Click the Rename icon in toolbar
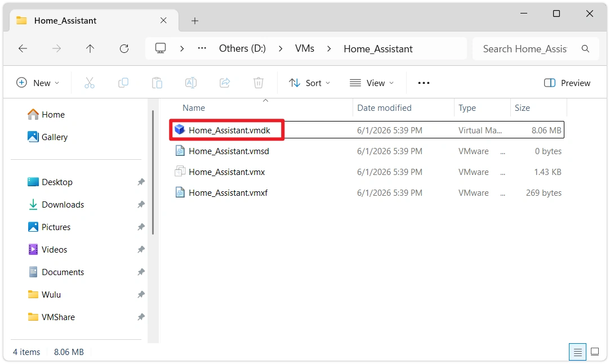610x364 pixels. (x=190, y=83)
